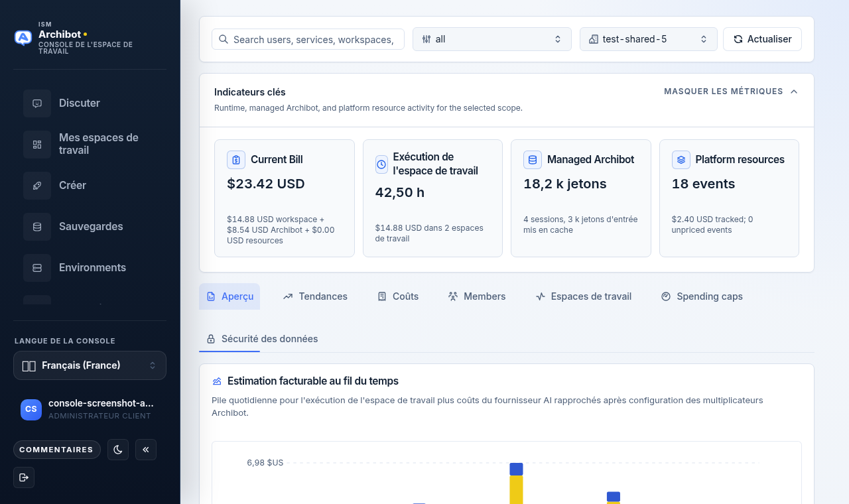849x504 pixels.
Task: Open the test-shared-5 workspace dropdown
Action: 649,39
